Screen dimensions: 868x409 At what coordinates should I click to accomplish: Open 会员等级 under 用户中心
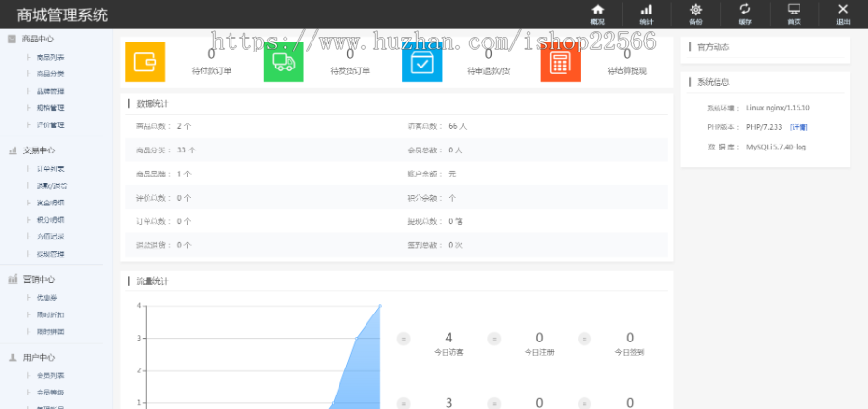click(x=50, y=393)
